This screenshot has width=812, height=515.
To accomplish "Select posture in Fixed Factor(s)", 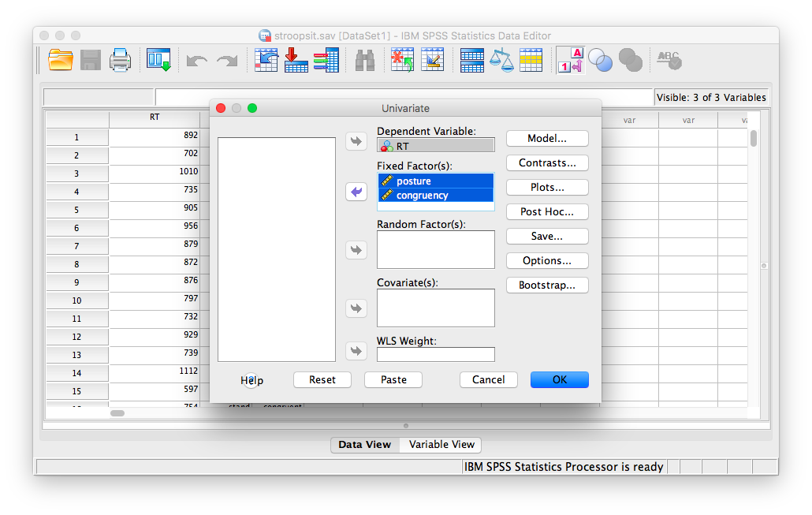I will 435,181.
